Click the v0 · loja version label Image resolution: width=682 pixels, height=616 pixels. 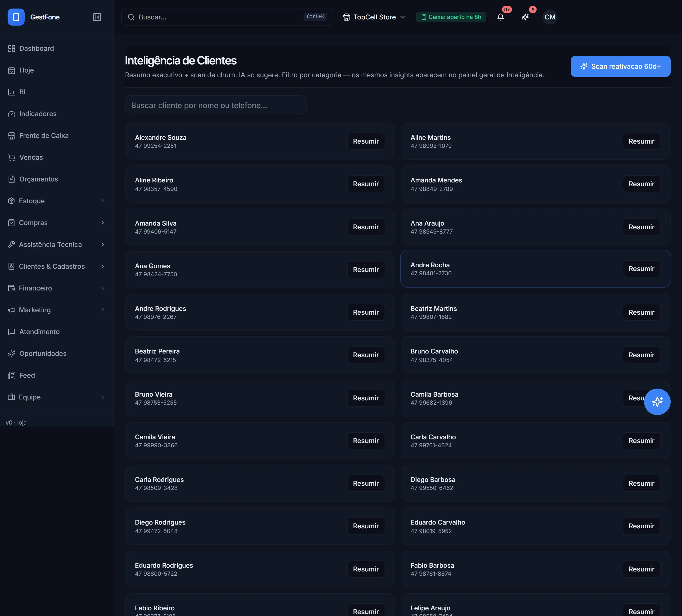(16, 422)
